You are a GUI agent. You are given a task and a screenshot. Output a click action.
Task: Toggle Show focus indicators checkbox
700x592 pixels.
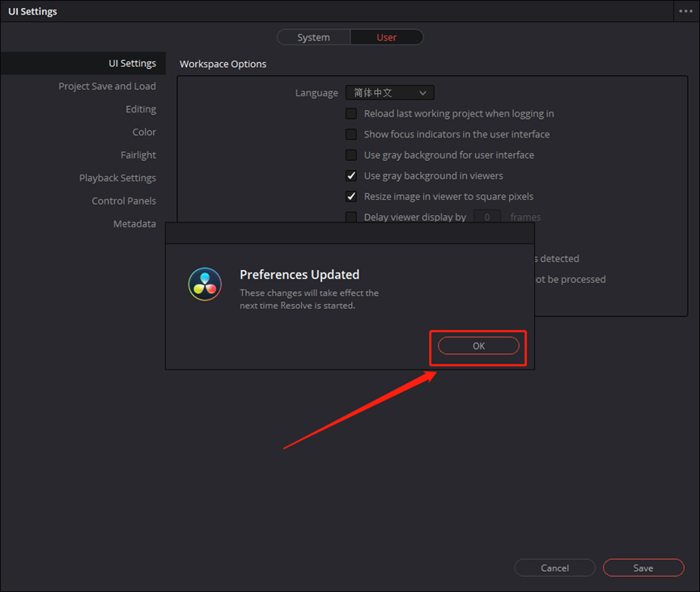pos(351,134)
